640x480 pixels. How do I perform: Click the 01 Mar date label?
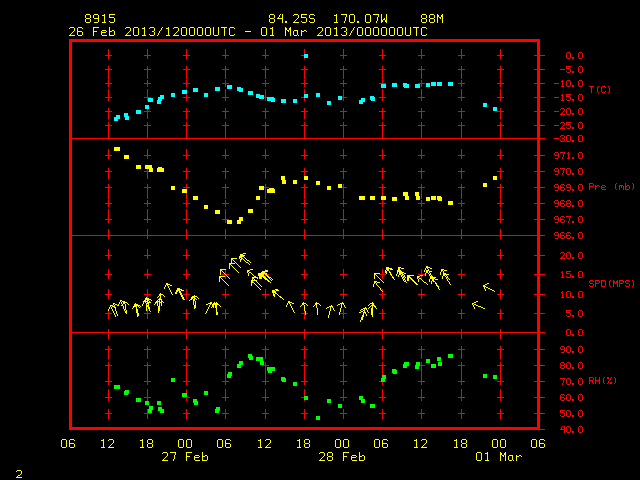point(499,457)
